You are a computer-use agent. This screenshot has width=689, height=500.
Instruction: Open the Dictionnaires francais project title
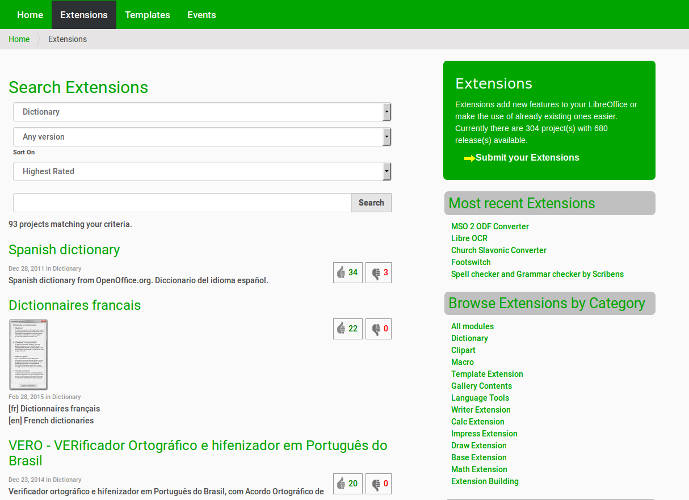[x=75, y=305]
